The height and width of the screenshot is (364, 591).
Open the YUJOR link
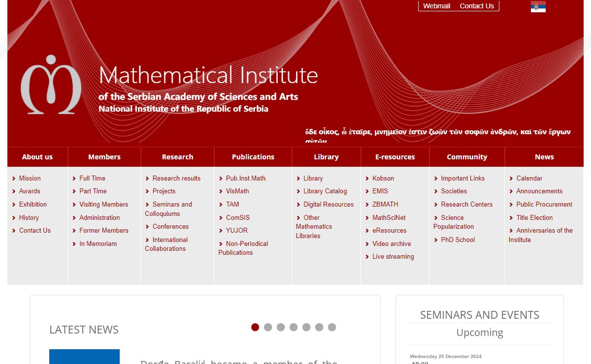point(237,230)
